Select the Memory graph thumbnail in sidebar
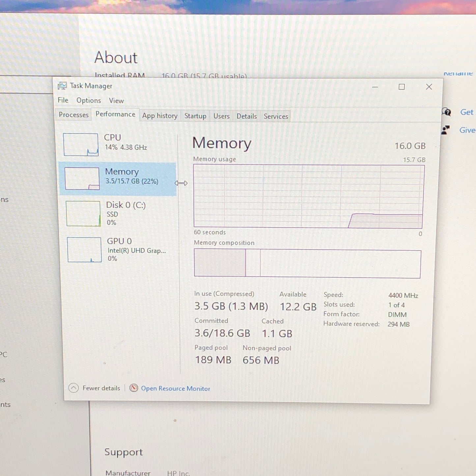The image size is (476, 476). pos(82,179)
